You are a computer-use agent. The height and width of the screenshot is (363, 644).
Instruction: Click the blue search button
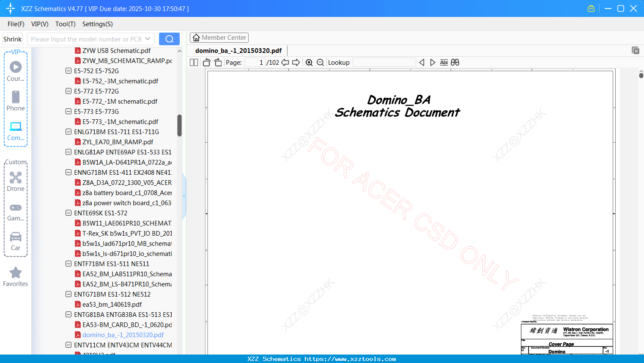click(169, 39)
